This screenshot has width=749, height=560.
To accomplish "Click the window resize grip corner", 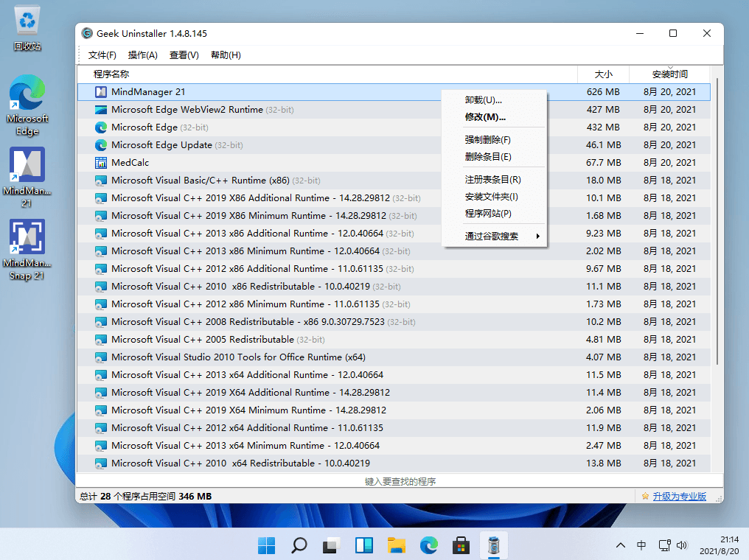I will (x=720, y=499).
